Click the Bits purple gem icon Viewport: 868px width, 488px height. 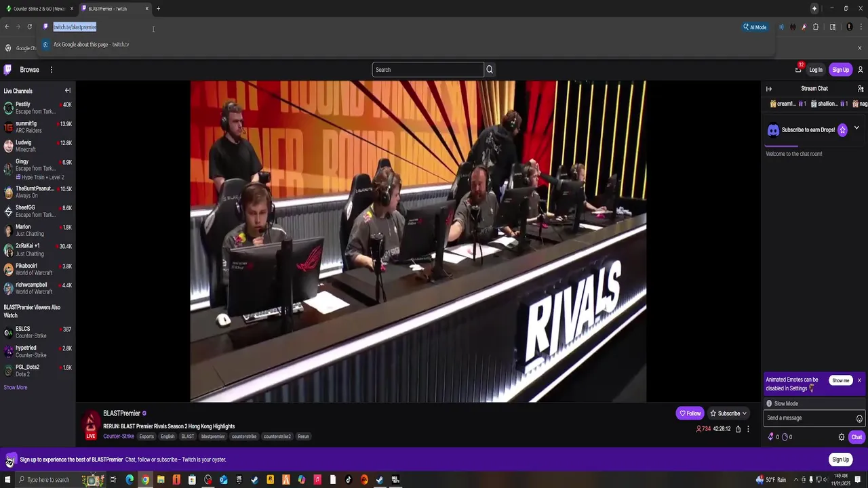[x=771, y=437]
